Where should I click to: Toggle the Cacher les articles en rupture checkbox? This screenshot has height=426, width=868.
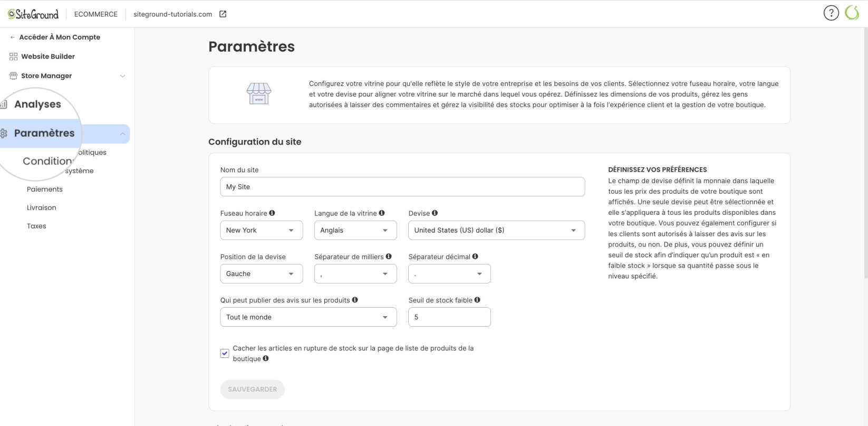click(225, 354)
